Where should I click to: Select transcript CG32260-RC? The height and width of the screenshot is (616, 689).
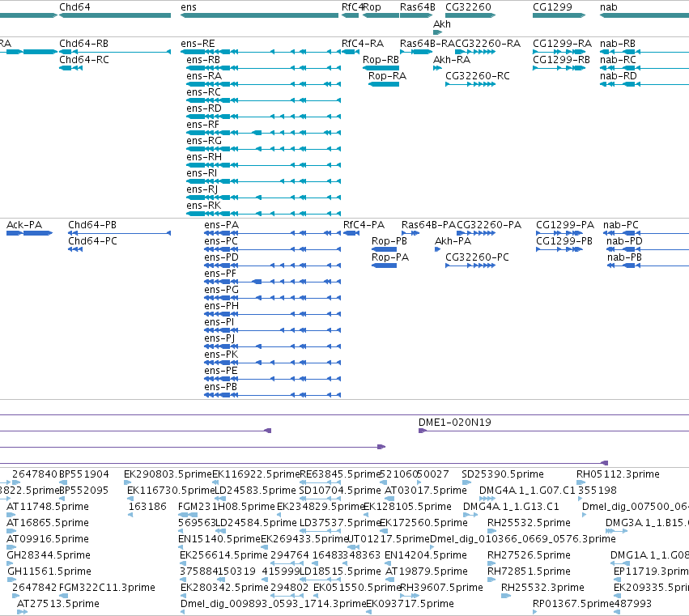[x=478, y=76]
